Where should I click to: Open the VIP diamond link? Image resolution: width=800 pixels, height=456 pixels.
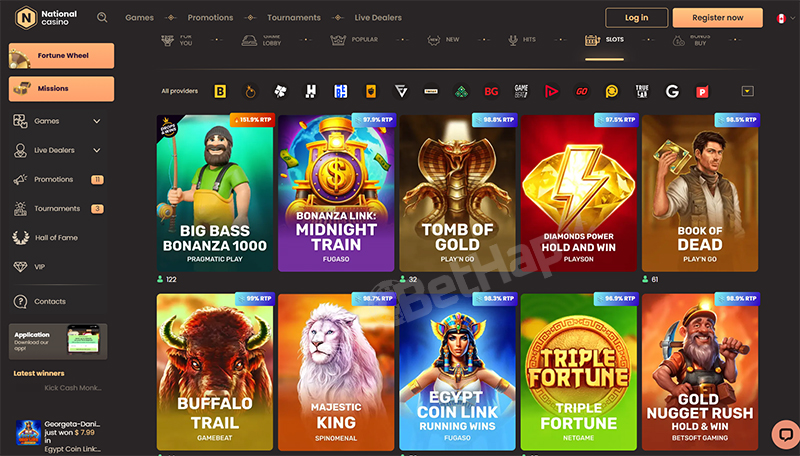tap(29, 267)
